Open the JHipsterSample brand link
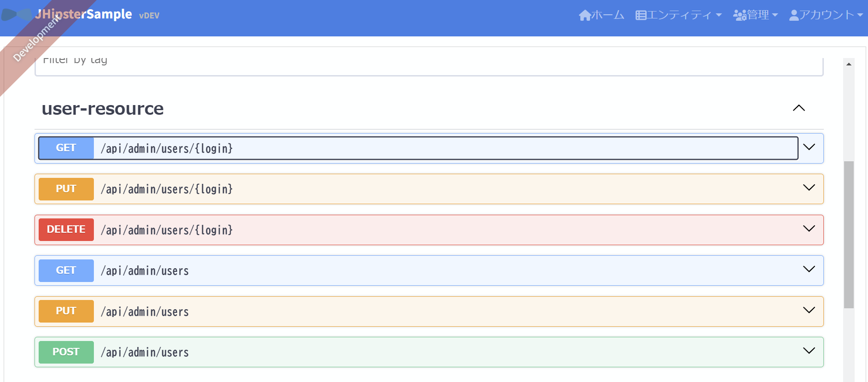This screenshot has width=868, height=382. tap(83, 14)
